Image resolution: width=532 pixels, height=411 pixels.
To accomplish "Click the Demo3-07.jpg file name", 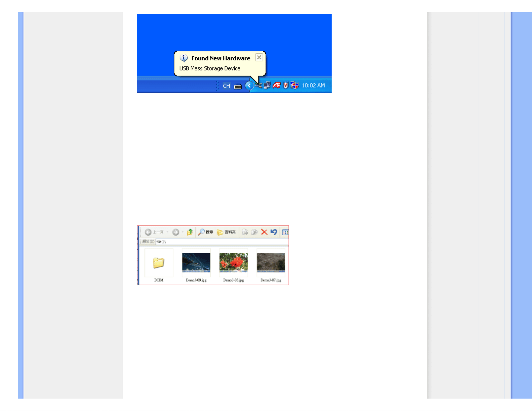I will tap(271, 280).
